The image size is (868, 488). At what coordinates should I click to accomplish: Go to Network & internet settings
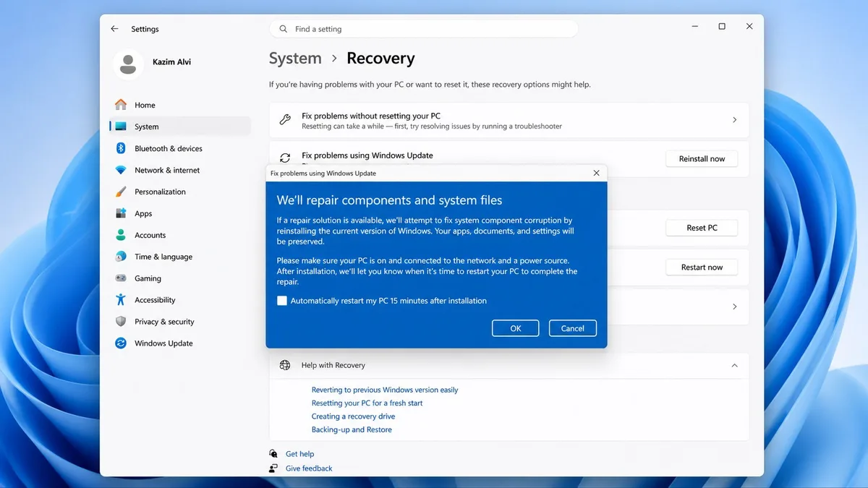click(180, 170)
